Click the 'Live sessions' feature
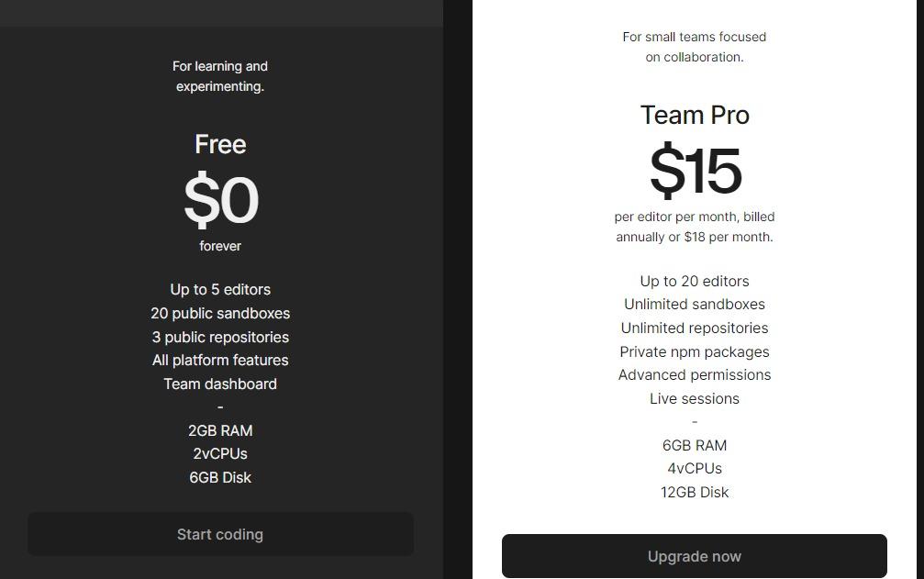The image size is (924, 579). 695,398
